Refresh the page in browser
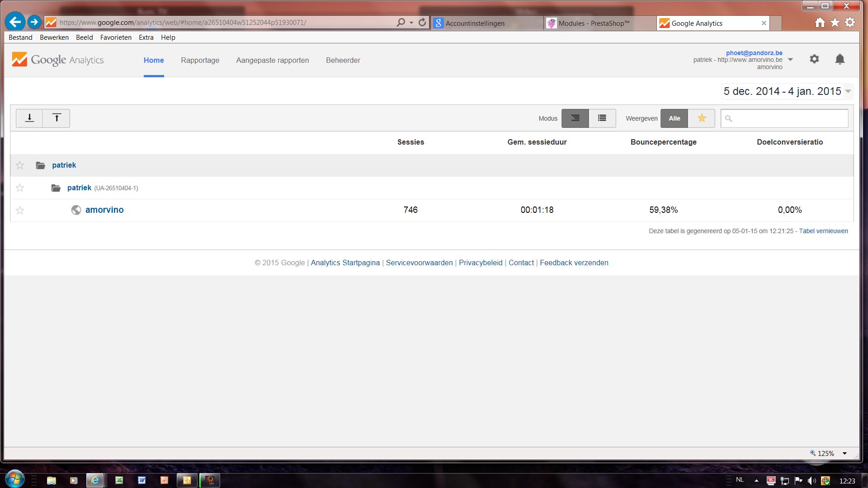The width and height of the screenshot is (868, 488). (x=422, y=23)
